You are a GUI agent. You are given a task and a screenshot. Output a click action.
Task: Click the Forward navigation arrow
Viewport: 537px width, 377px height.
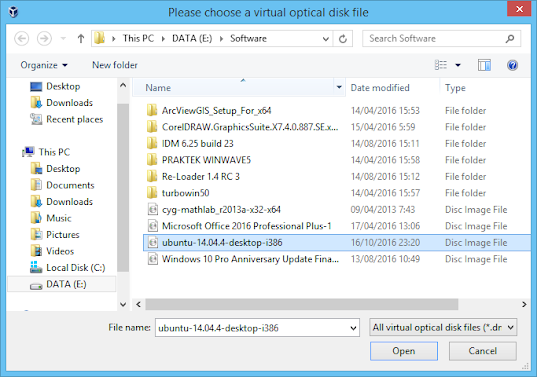pos(44,38)
